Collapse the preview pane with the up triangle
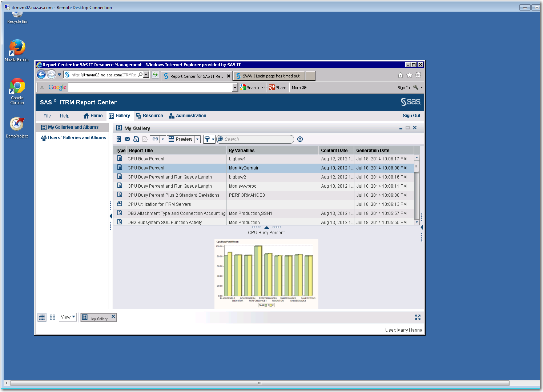Viewport: 543px width, 392px height. pyautogui.click(x=267, y=227)
